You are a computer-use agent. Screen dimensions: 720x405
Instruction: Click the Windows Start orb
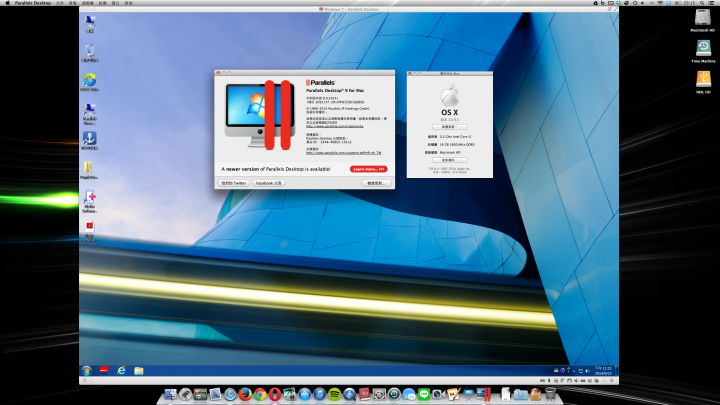(86, 371)
